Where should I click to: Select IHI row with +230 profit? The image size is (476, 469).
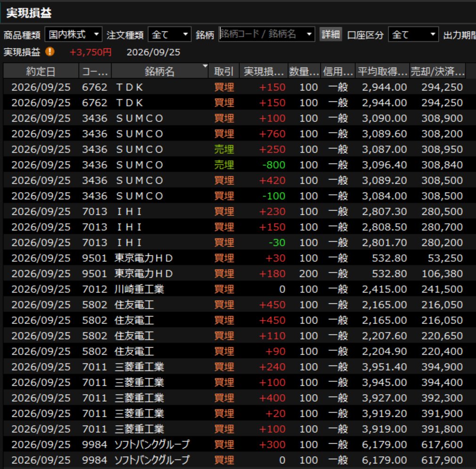click(234, 211)
